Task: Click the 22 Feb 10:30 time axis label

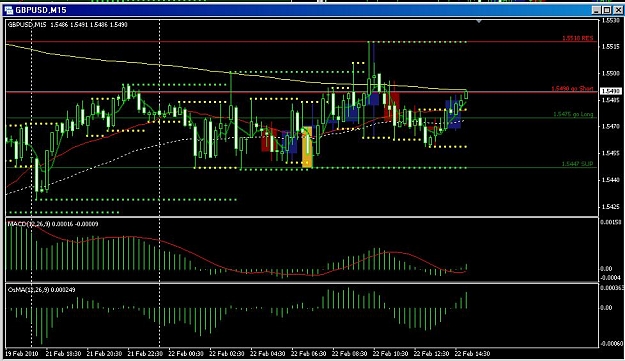Action: pyautogui.click(x=390, y=353)
